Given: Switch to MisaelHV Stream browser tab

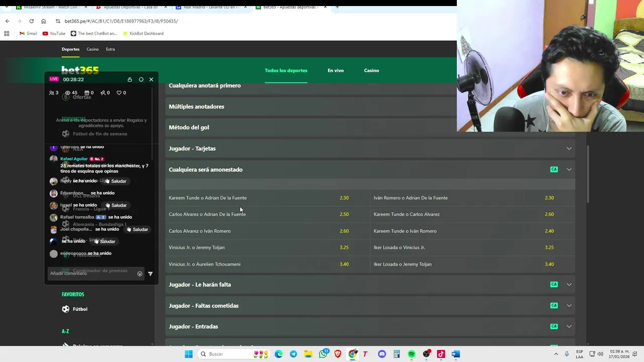Looking at the screenshot, I should point(52,7).
